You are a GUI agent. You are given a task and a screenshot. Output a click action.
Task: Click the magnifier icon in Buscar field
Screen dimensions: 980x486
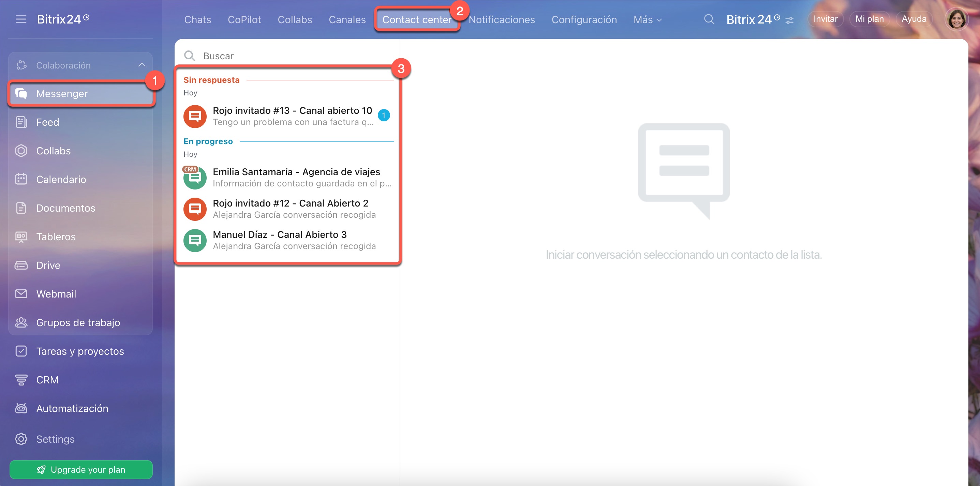click(190, 56)
